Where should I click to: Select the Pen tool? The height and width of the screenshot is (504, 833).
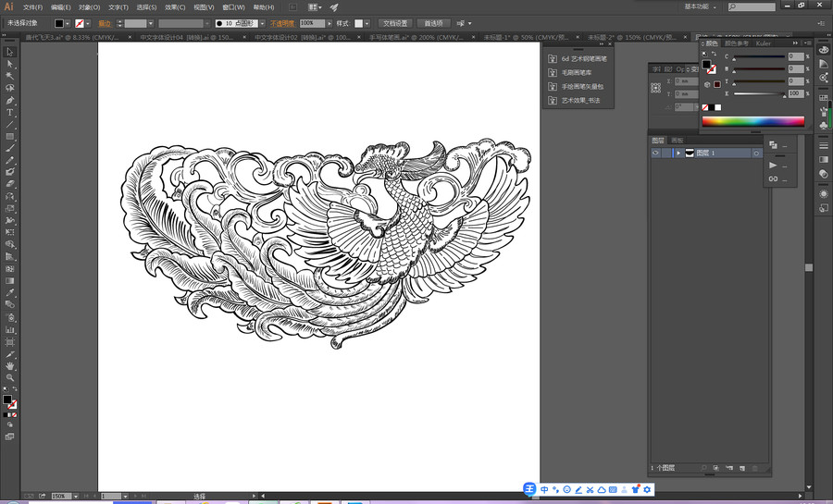pyautogui.click(x=9, y=100)
